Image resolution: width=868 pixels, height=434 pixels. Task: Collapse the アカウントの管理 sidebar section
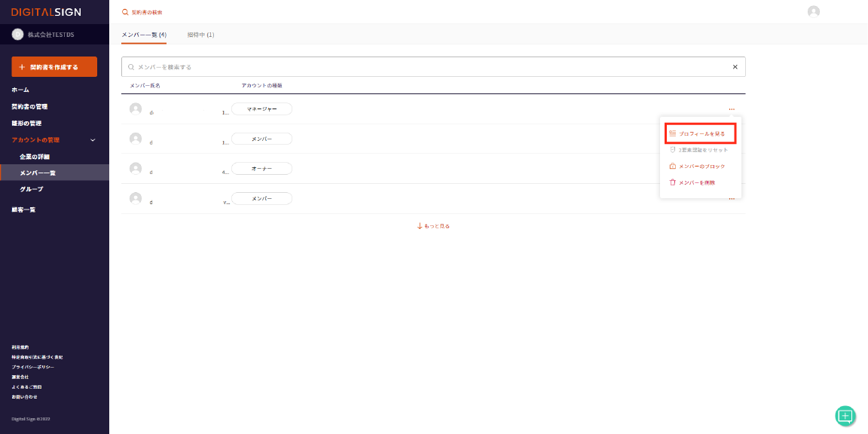pos(93,140)
